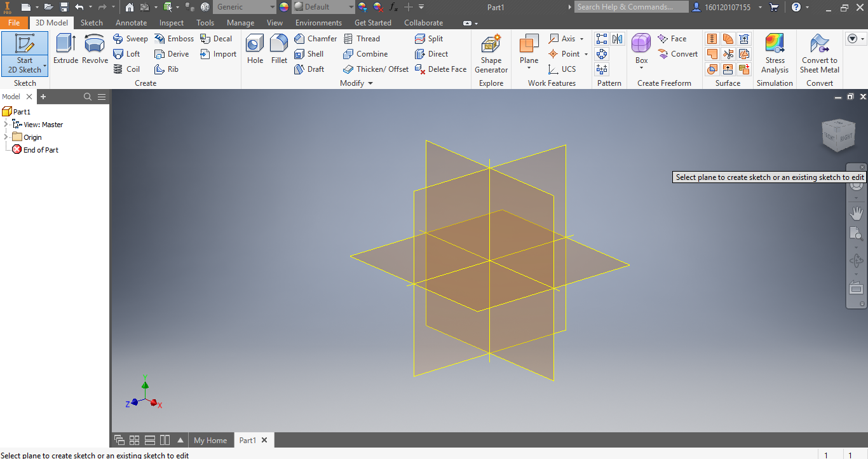Go to the Inspect tab
868x459 pixels.
(172, 22)
